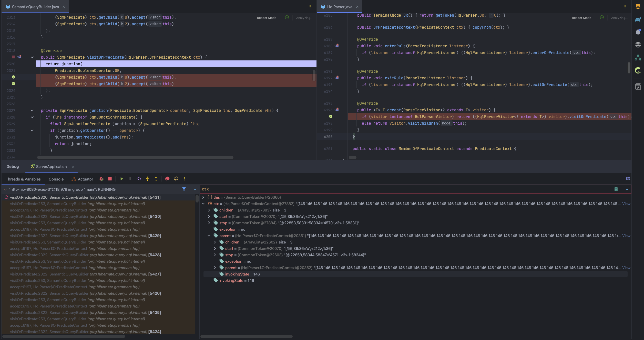This screenshot has height=340, width=644.
Task: Close the HqlParser.java tab
Action: pyautogui.click(x=357, y=7)
